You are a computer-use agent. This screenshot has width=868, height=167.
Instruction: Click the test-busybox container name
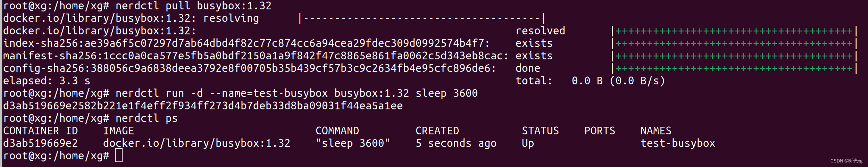pos(678,143)
